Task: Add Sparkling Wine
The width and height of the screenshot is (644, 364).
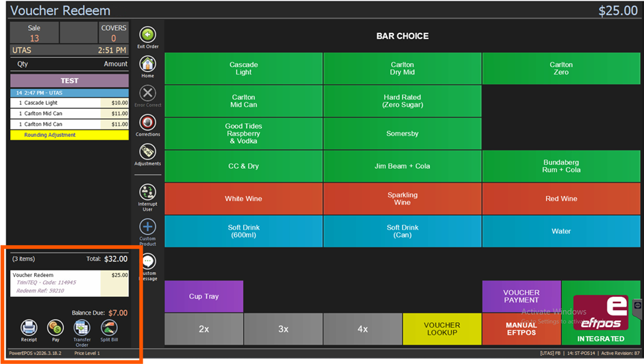Action: pyautogui.click(x=402, y=198)
